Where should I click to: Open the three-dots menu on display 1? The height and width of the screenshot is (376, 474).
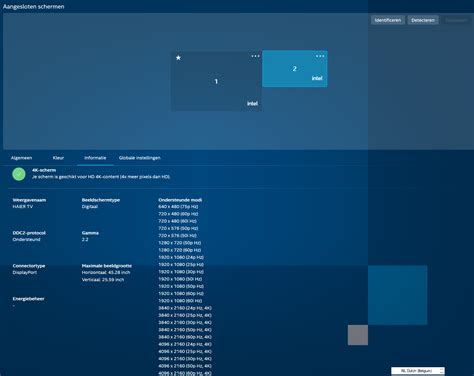point(255,56)
